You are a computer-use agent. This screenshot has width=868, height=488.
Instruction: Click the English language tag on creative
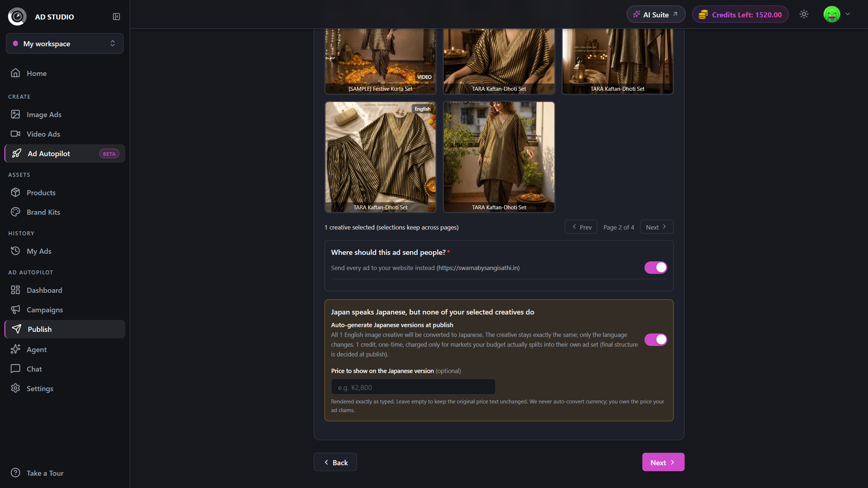tap(422, 109)
